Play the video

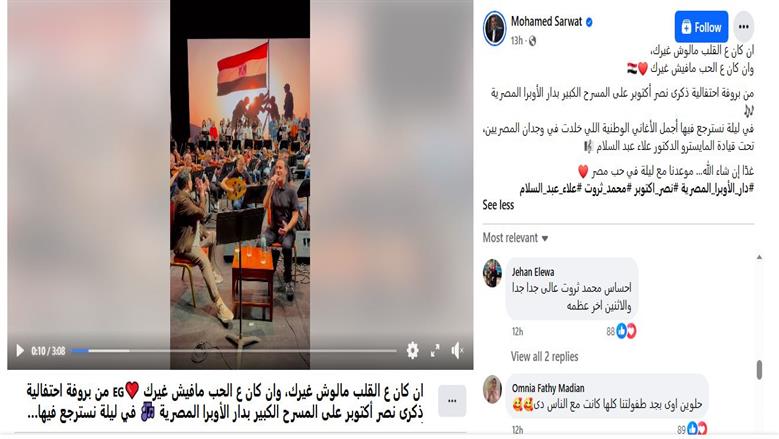pos(20,351)
